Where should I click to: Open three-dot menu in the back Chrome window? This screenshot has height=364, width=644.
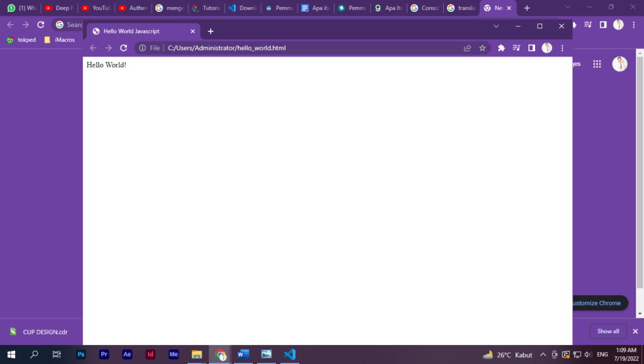tap(634, 25)
